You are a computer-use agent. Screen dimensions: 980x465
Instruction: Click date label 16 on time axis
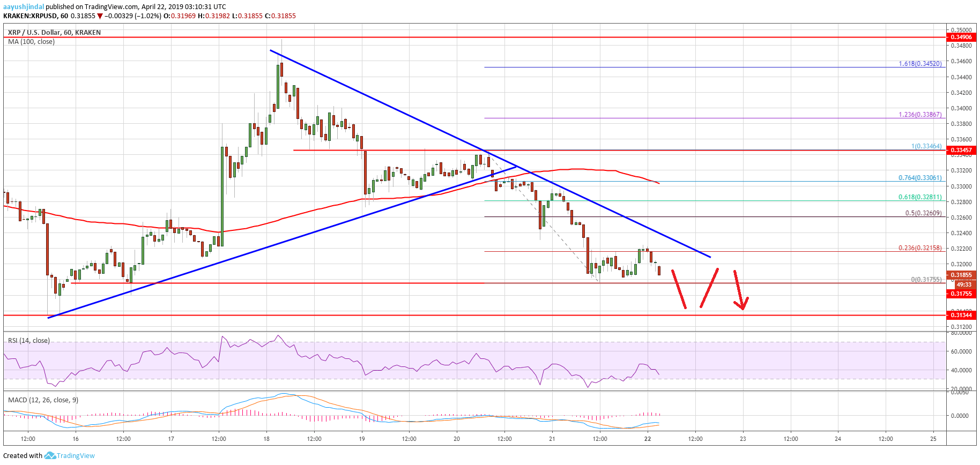(76, 439)
